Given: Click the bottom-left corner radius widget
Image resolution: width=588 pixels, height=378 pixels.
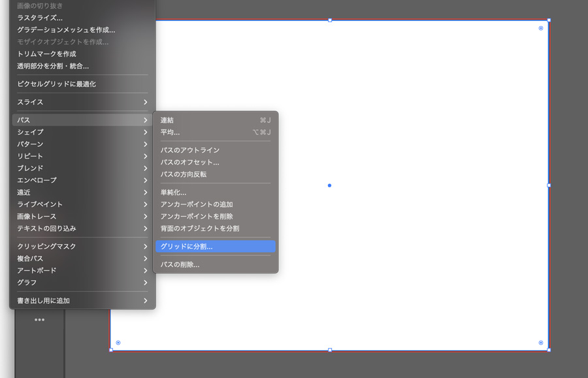Looking at the screenshot, I should click(118, 343).
